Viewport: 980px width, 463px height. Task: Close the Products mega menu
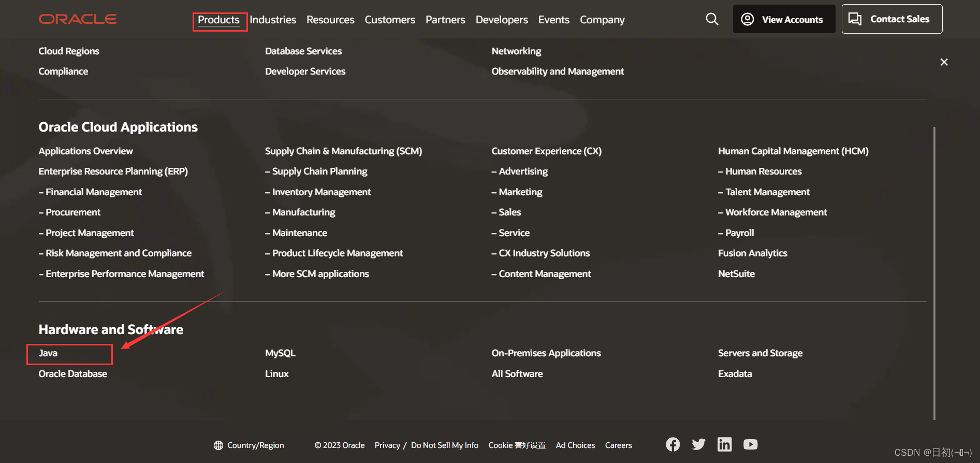click(x=944, y=62)
